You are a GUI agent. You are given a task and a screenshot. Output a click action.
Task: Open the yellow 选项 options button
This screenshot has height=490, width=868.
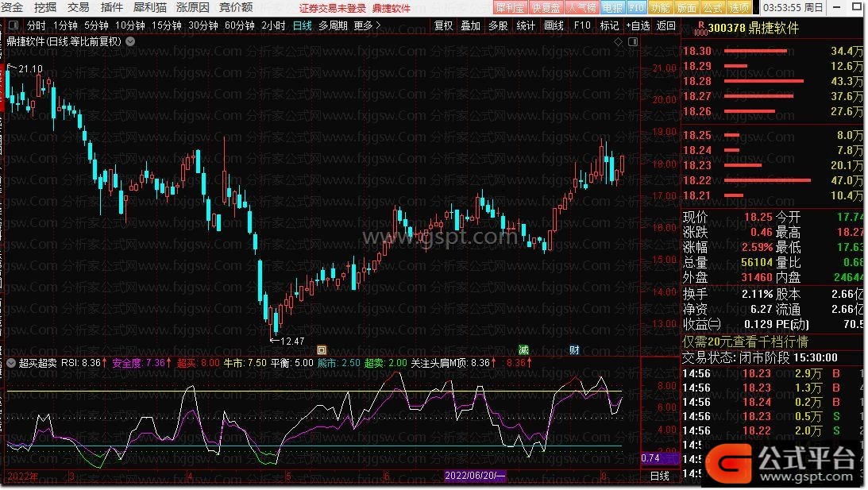click(739, 8)
